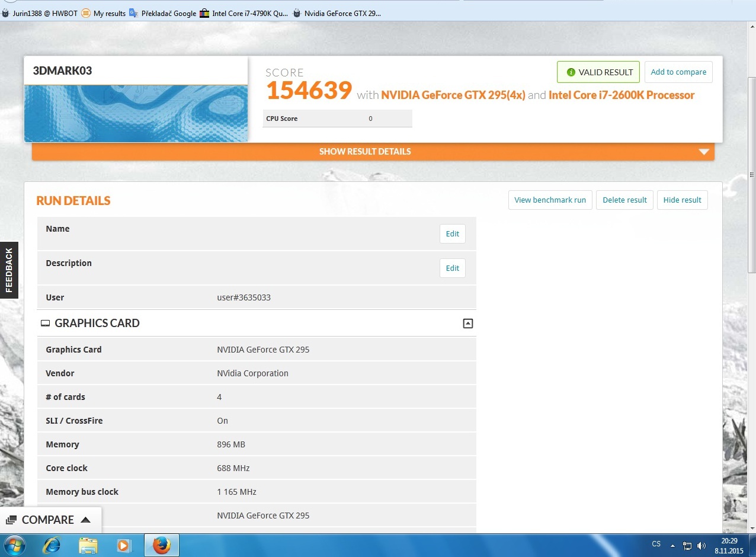This screenshot has width=756, height=557.
Task: Click the Core clock 688 MHz value
Action: tap(233, 468)
